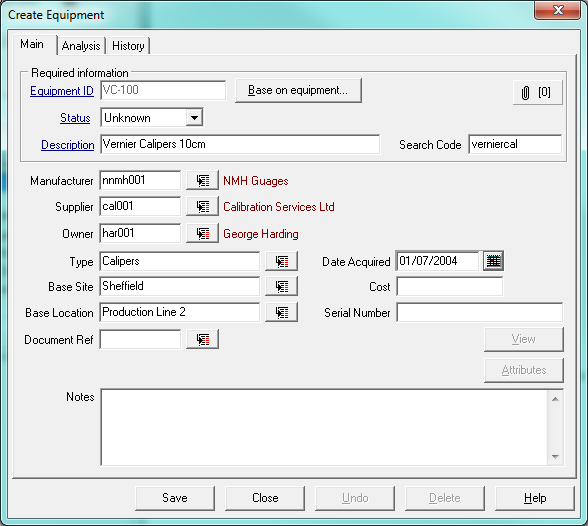Open the Supplier lookup list icon
The width and height of the screenshot is (588, 526).
pos(202,206)
